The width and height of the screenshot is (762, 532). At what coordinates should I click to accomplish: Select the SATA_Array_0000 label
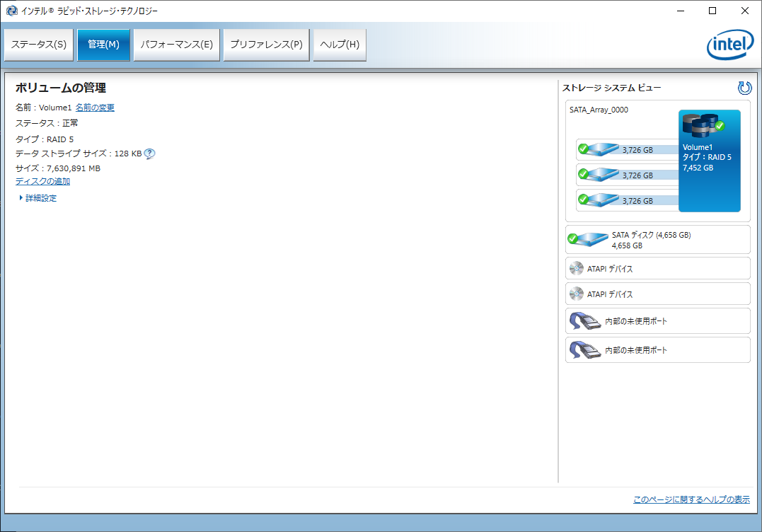pyautogui.click(x=599, y=110)
